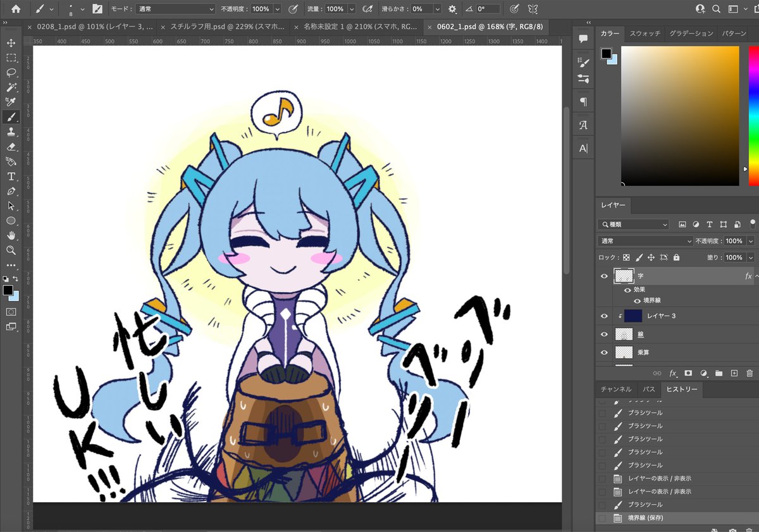759x532 pixels.
Task: Toggle pressure for opacity button
Action: point(293,9)
